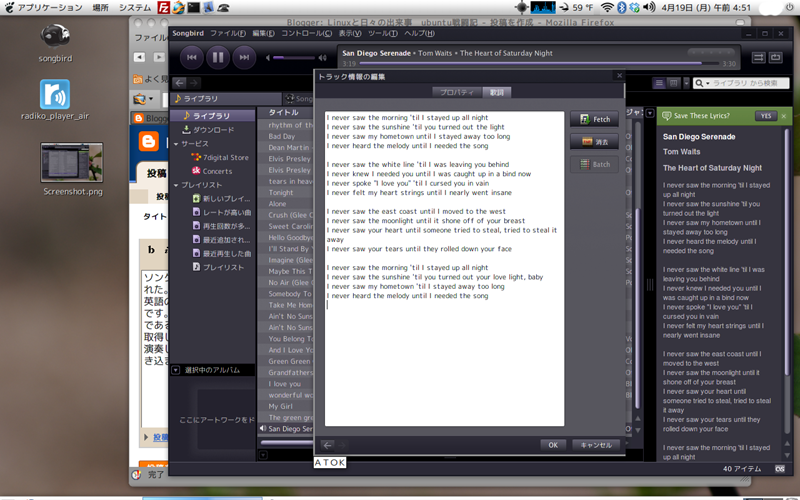Open the 表示 menu
Screen dimensions: 800x500
point(350,33)
